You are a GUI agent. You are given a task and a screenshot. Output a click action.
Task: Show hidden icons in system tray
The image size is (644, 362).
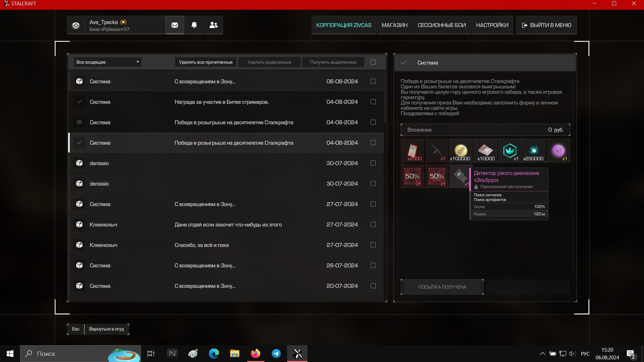[x=542, y=354]
